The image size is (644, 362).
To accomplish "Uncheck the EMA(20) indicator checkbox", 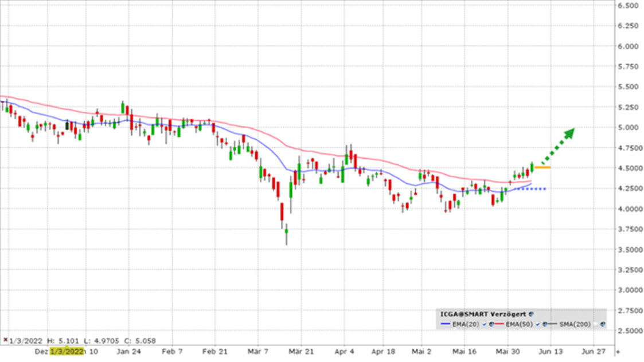I will 484,324.
